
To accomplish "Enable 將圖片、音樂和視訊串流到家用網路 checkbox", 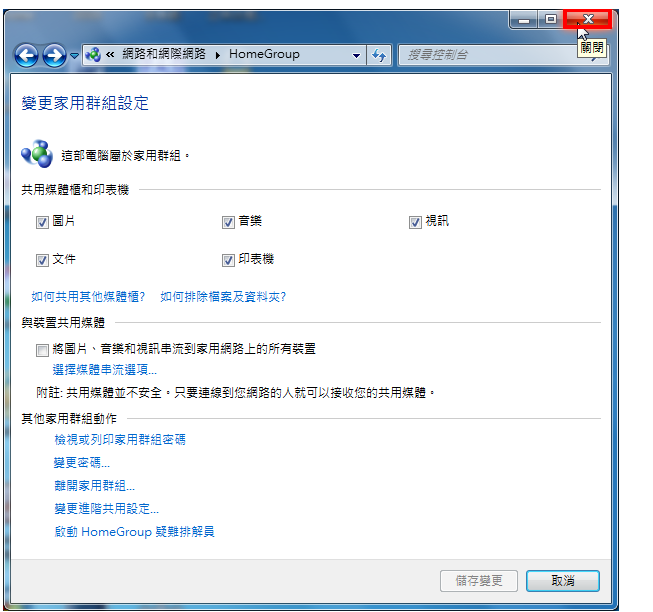I will (42, 350).
